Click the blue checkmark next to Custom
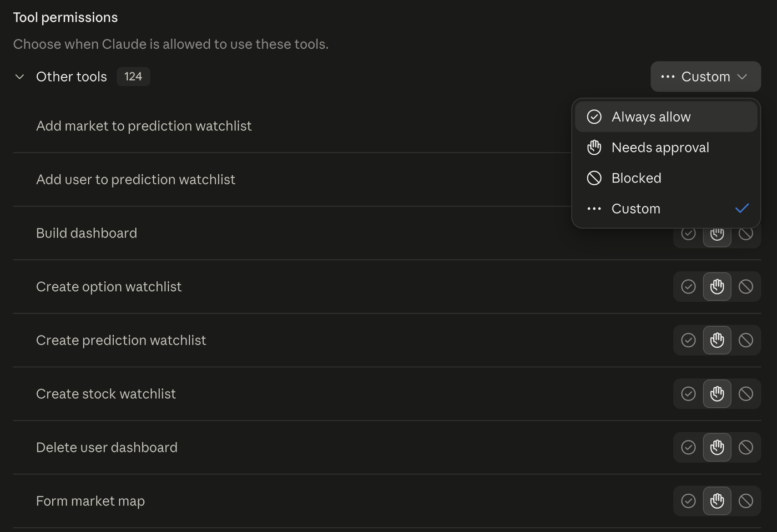 [742, 209]
